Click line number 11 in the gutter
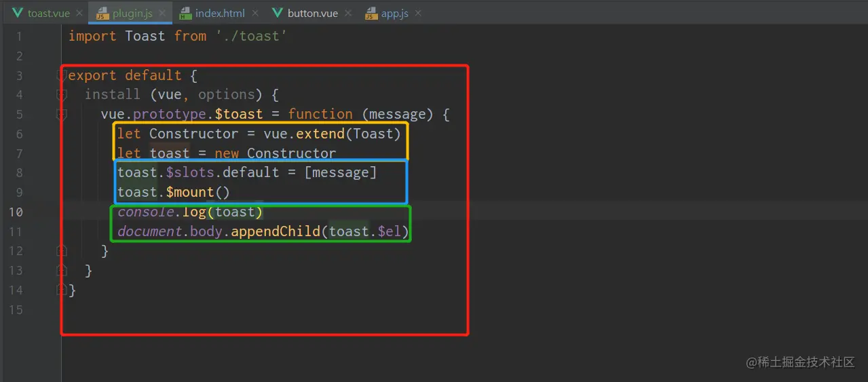The width and height of the screenshot is (868, 382). click(x=16, y=231)
